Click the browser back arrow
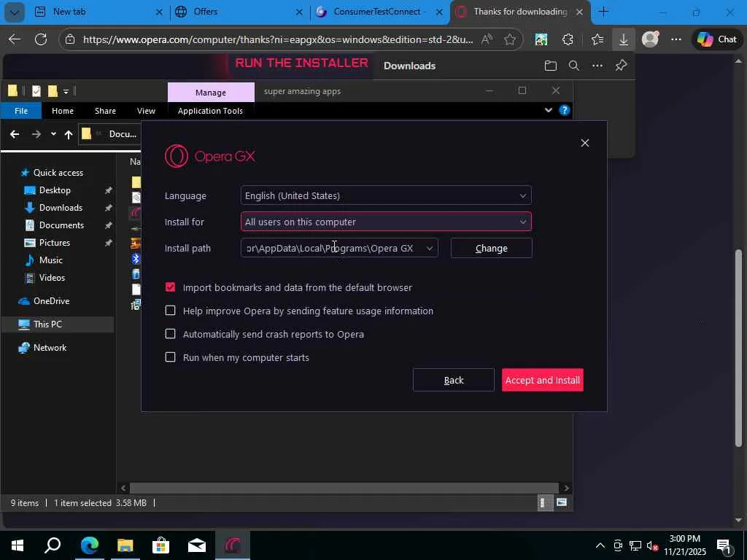This screenshot has height=560, width=747. point(15,39)
